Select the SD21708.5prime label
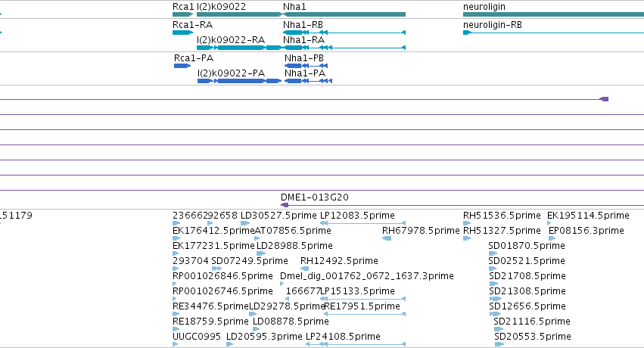 pyautogui.click(x=527, y=276)
